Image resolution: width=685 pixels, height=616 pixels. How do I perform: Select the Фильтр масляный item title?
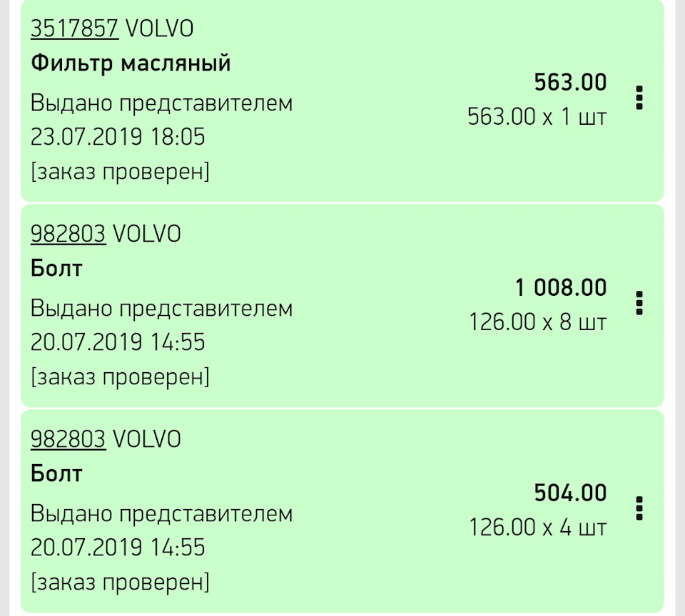pyautogui.click(x=131, y=63)
